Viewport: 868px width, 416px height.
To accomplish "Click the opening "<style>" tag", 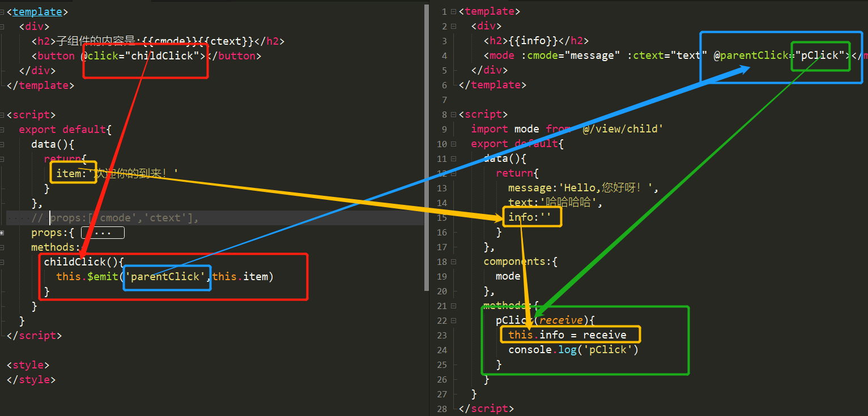I will click(x=28, y=365).
